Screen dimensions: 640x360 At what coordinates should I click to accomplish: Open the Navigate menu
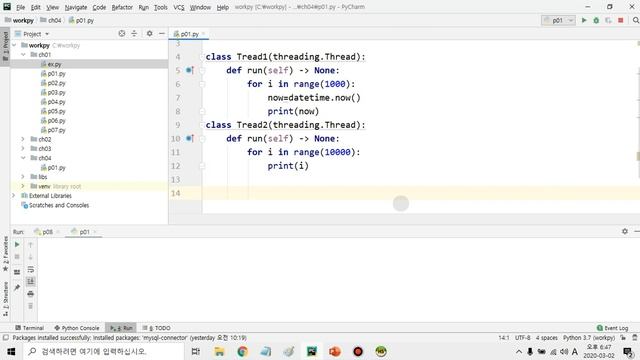tap(76, 7)
